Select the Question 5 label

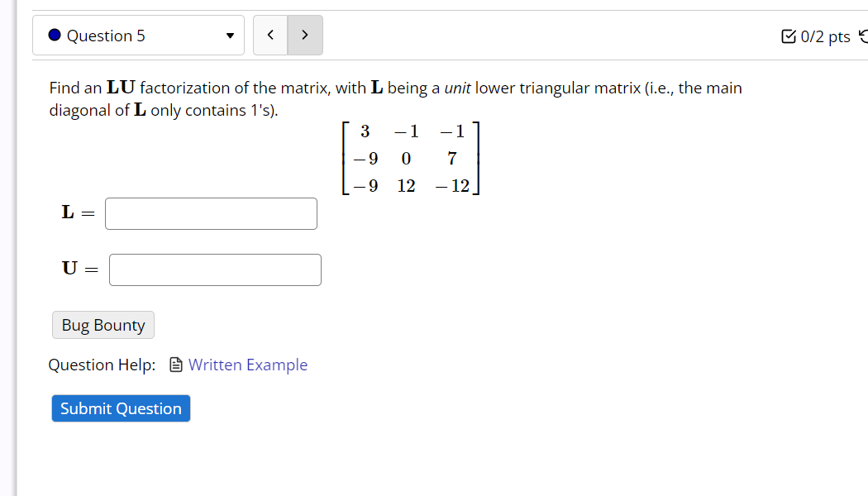107,36
